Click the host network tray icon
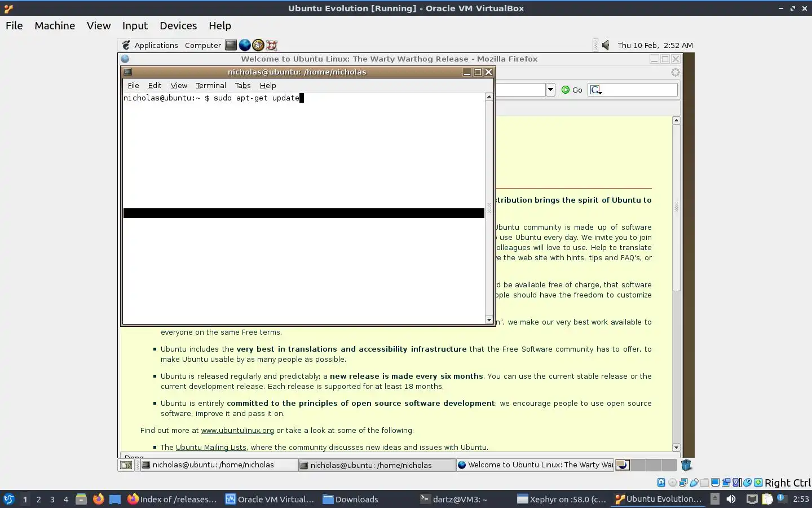The height and width of the screenshot is (508, 812). (752, 499)
